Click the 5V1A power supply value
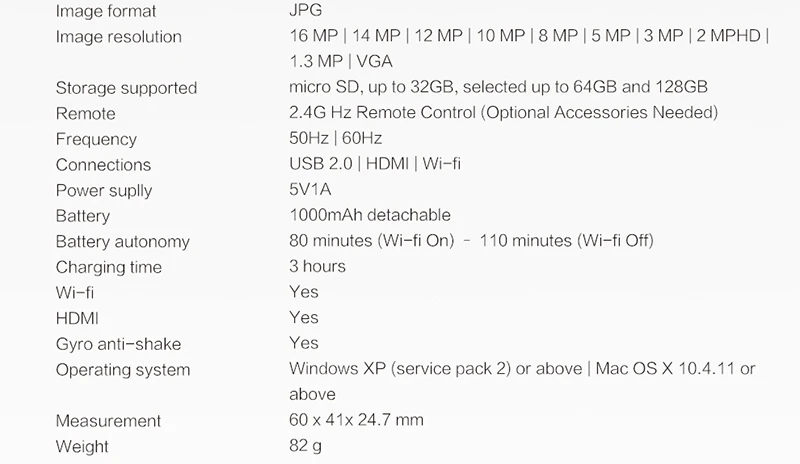Image resolution: width=800 pixels, height=464 pixels. (313, 190)
